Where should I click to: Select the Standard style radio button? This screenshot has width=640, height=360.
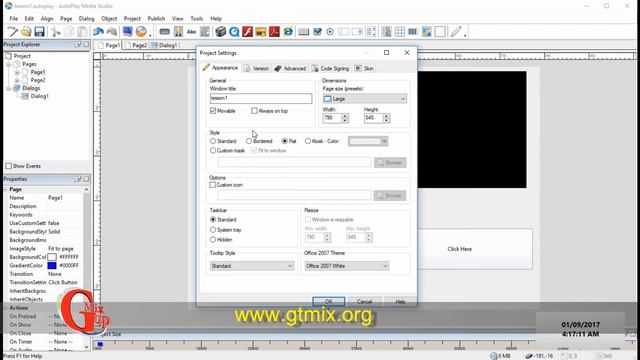(x=213, y=141)
